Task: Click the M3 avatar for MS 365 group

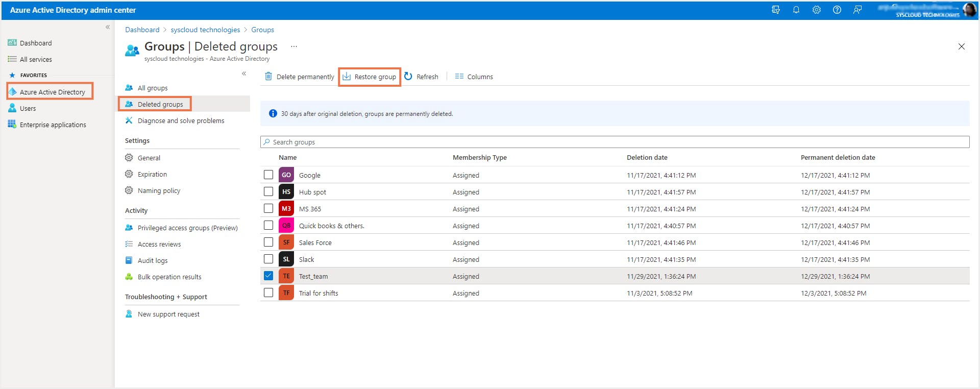Action: pyautogui.click(x=286, y=208)
